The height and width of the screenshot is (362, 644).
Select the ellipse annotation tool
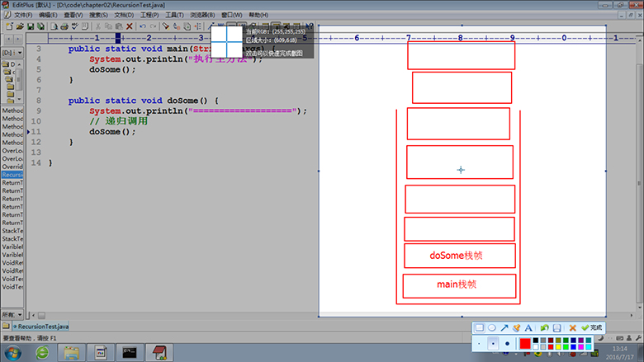point(492,327)
